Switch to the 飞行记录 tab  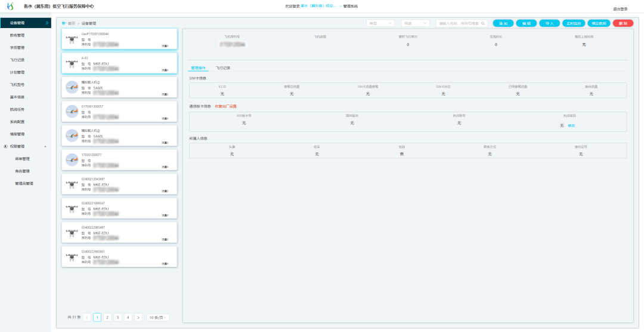222,69
